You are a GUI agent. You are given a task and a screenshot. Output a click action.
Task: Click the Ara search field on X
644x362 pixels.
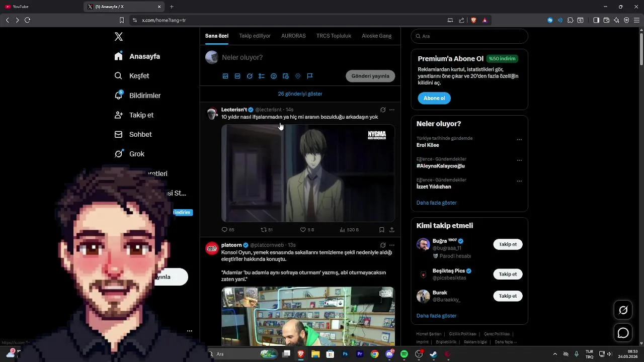tap(469, 36)
